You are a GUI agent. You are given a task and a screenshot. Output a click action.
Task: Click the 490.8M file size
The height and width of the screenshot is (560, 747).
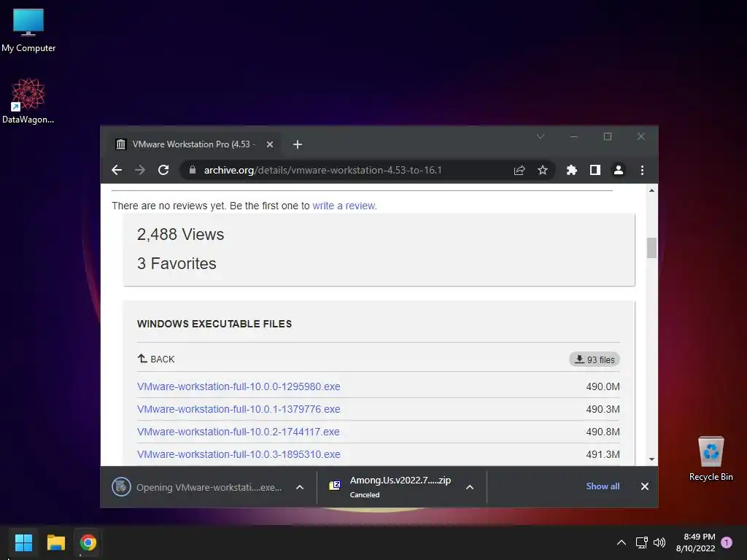(x=603, y=432)
